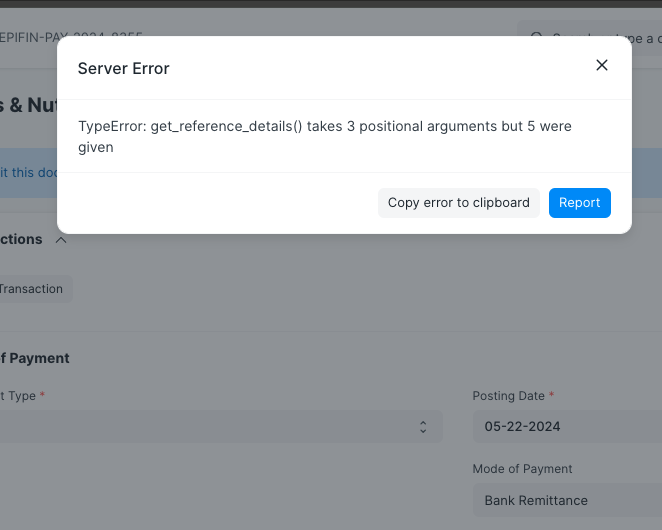Click the Mode of Payment field Bank Remittance
This screenshot has height=530, width=662.
click(567, 500)
